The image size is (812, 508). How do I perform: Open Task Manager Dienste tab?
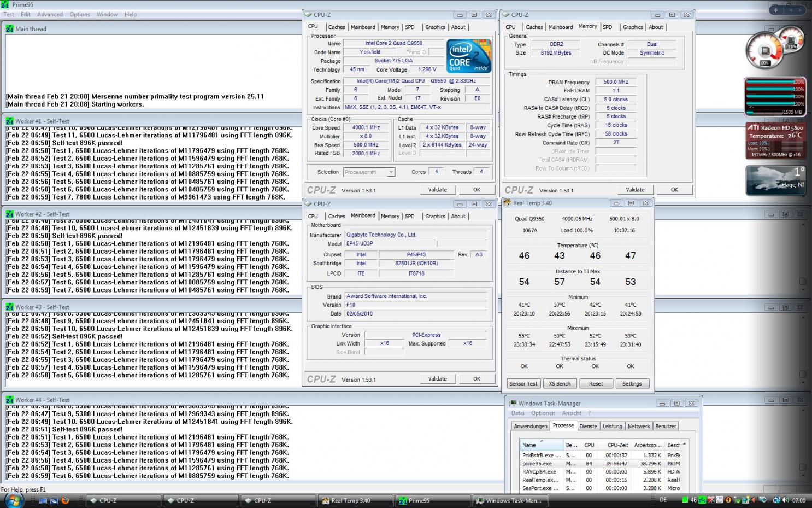click(588, 426)
